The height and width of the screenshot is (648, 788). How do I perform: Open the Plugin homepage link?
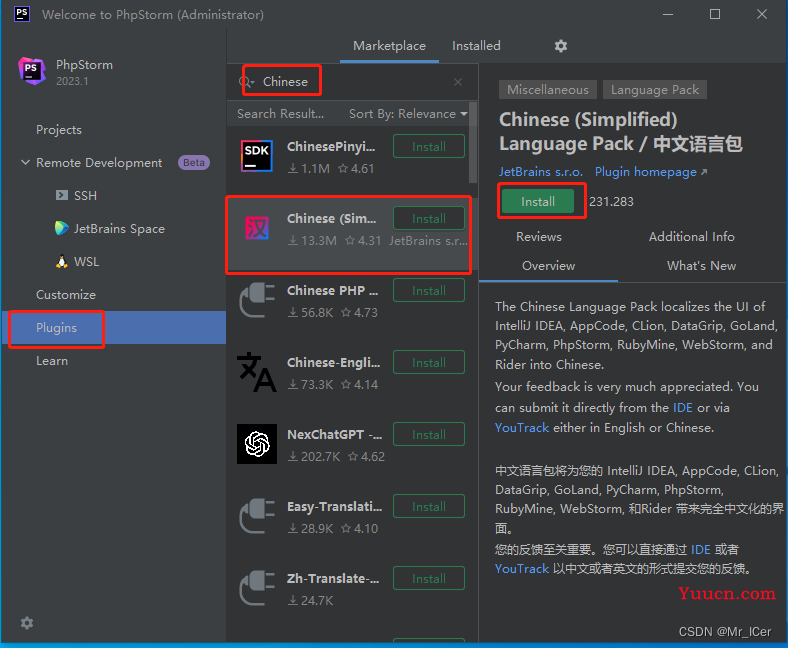pyautogui.click(x=651, y=172)
